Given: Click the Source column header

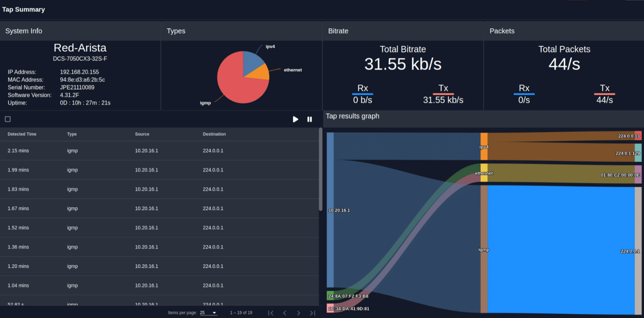Looking at the screenshot, I should tap(142, 134).
